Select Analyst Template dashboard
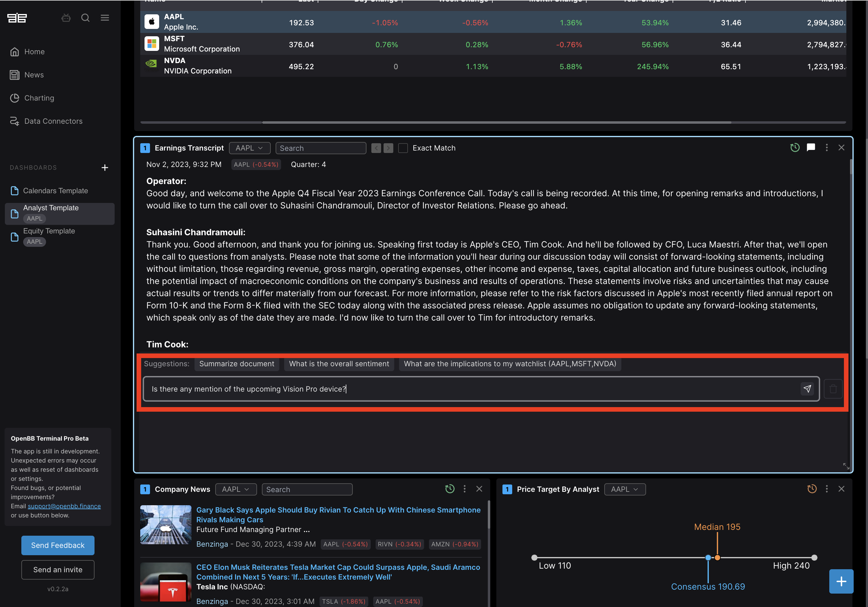The height and width of the screenshot is (607, 868). (60, 214)
